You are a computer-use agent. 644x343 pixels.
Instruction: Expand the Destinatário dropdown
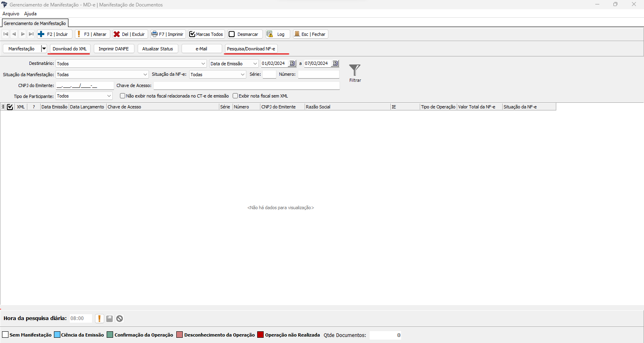coord(203,64)
